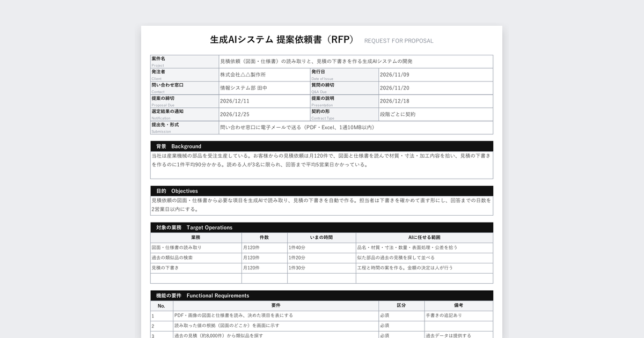The width and height of the screenshot is (644, 338).
Task: Select the 発注者 label cell
Action: 185,75
